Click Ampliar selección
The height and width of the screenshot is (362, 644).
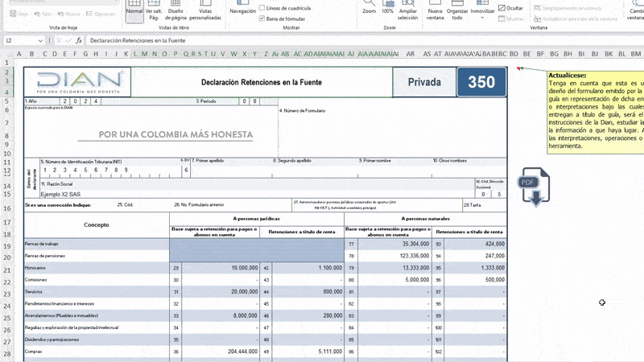408,12
